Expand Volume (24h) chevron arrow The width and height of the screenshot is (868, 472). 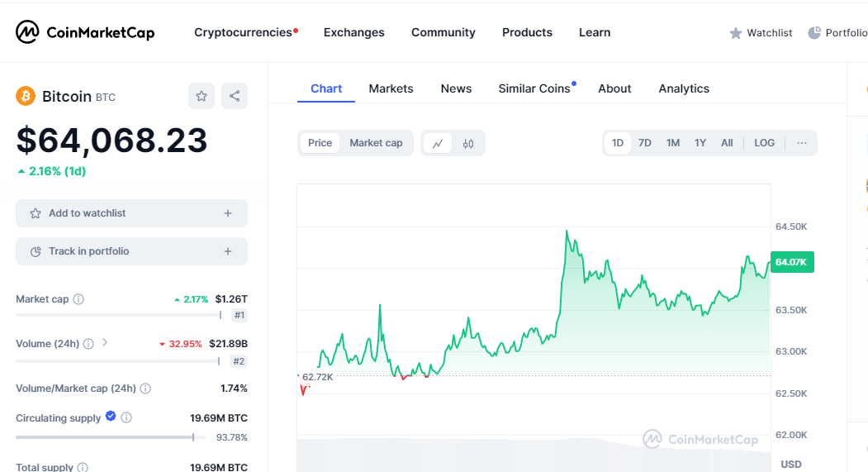(x=105, y=343)
